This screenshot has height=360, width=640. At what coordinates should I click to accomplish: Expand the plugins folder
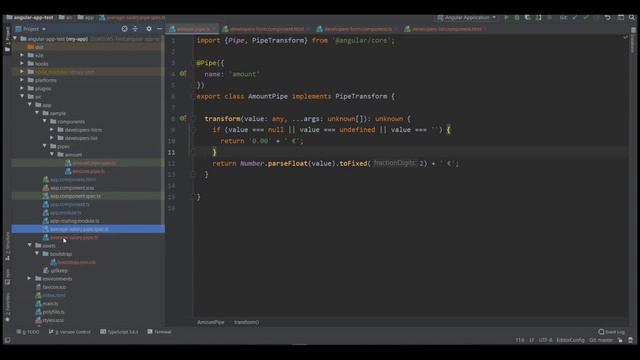click(22, 88)
